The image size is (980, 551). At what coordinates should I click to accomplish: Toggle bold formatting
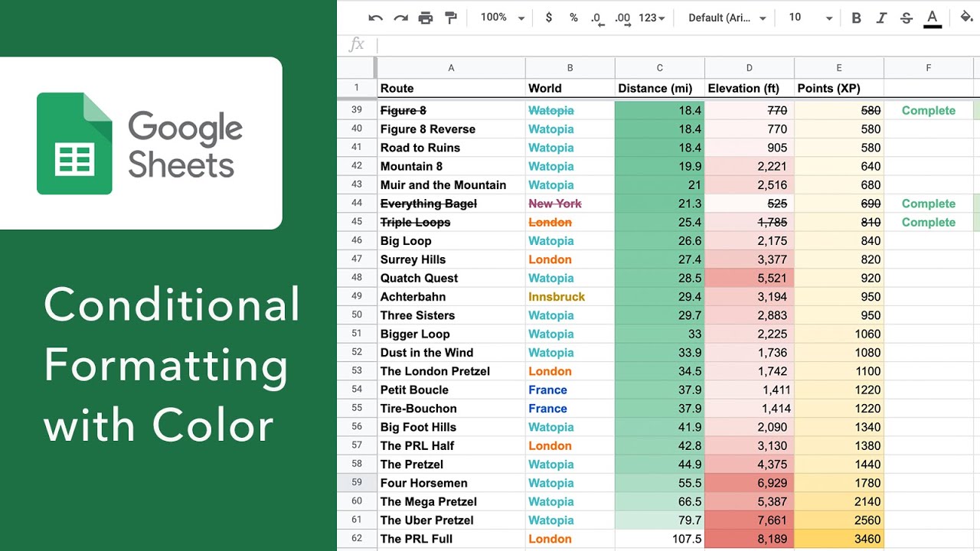click(x=857, y=18)
